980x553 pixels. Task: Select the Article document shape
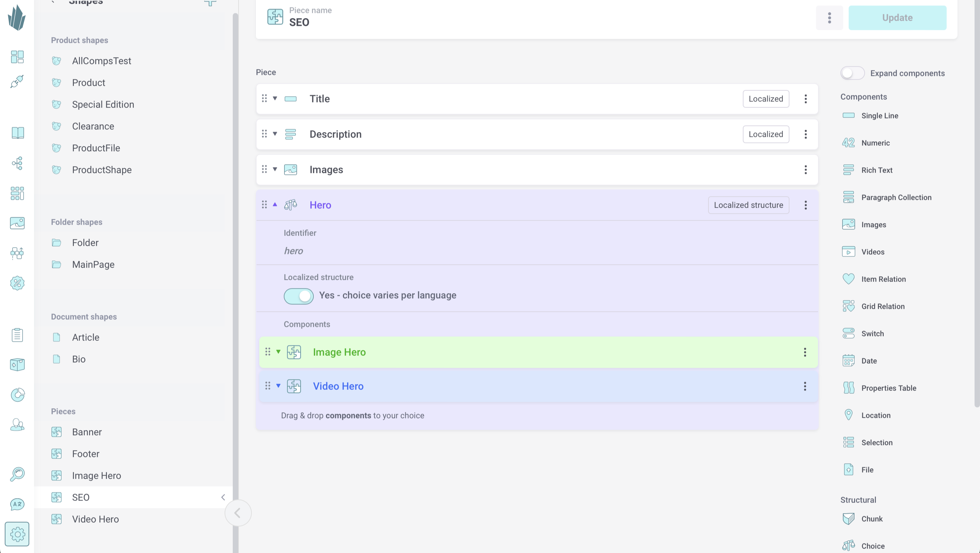click(x=85, y=337)
